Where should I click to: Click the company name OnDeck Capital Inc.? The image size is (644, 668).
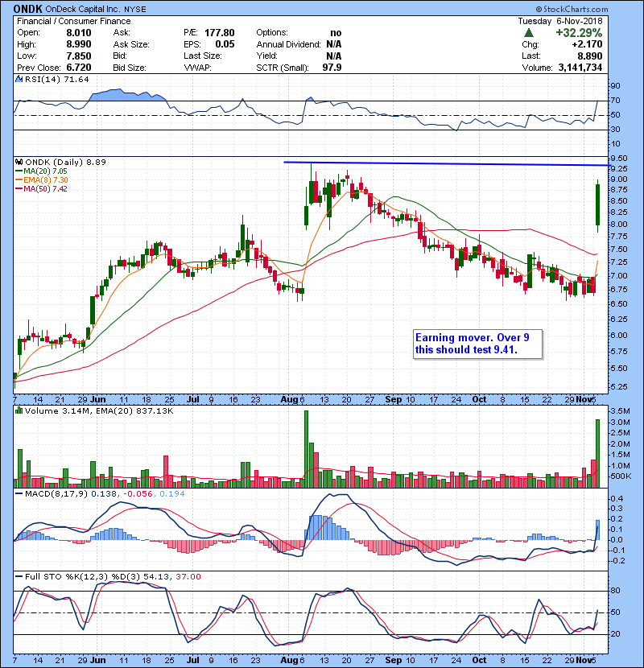click(84, 10)
